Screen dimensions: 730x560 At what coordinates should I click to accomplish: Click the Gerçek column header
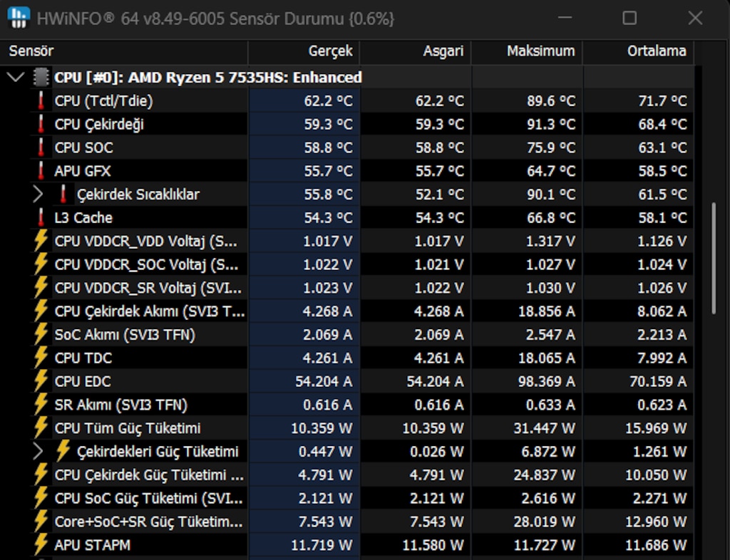point(304,51)
